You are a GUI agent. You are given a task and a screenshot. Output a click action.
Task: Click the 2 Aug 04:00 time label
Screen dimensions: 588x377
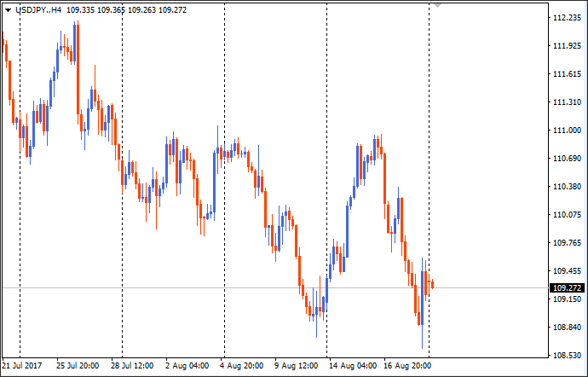point(187,366)
